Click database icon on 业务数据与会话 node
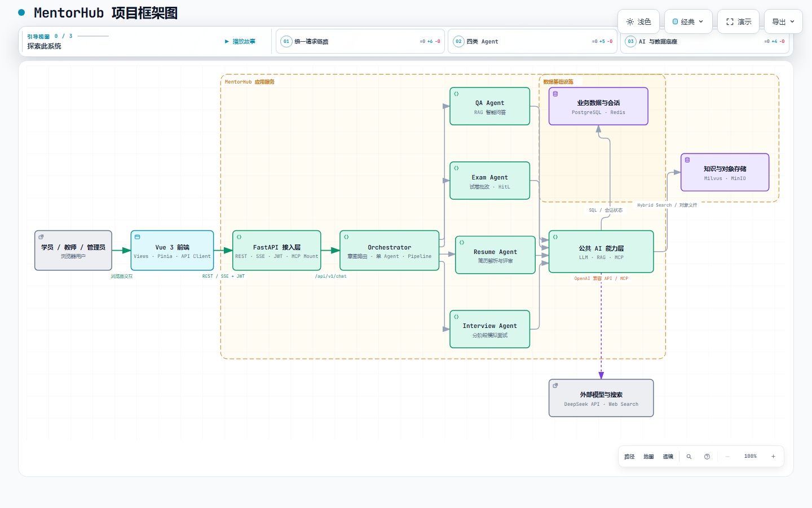 555,94
